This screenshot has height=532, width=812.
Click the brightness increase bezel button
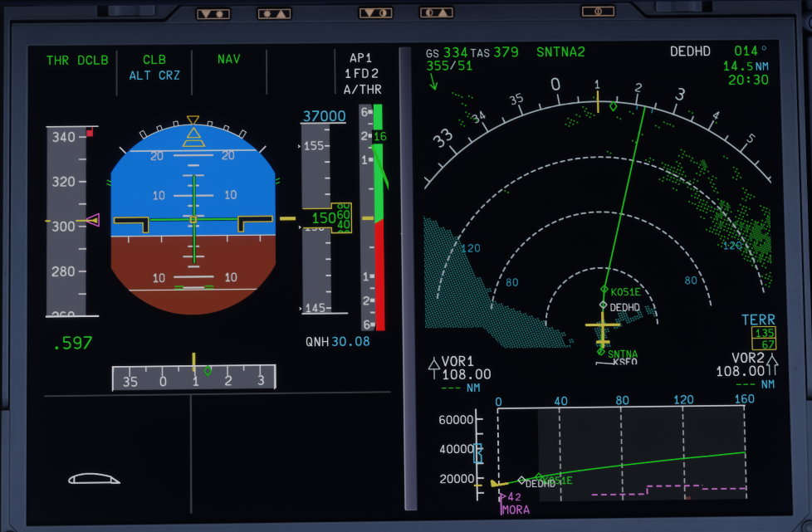(x=275, y=13)
